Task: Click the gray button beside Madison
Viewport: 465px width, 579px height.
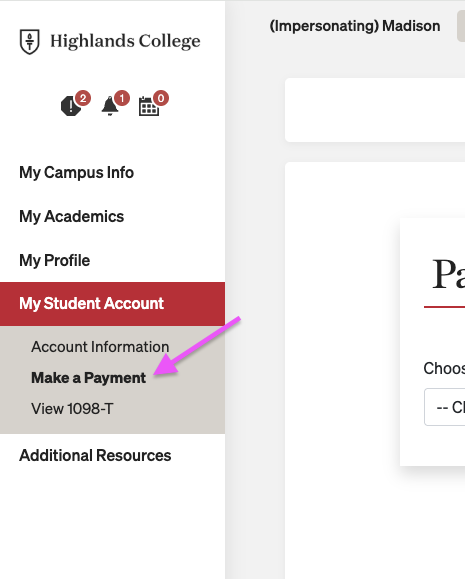Action: pos(461,26)
